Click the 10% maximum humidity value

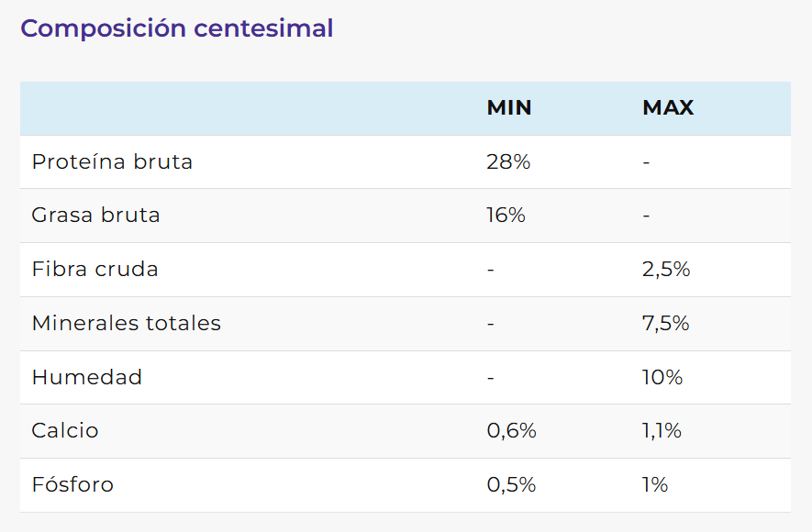click(662, 377)
